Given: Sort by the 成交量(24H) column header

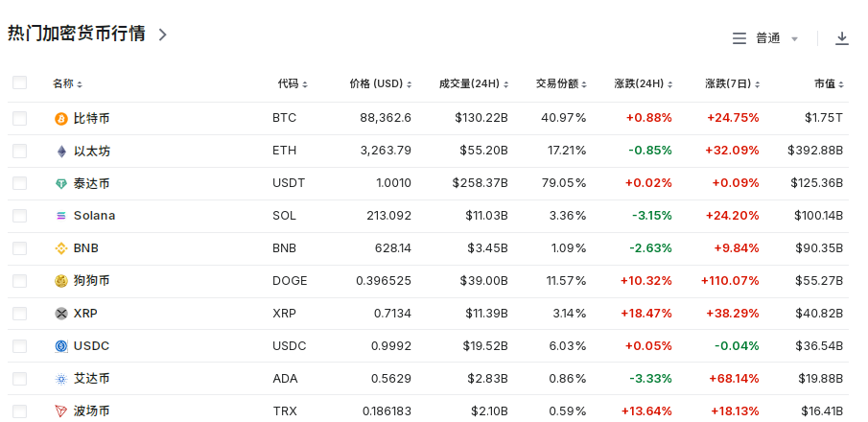Looking at the screenshot, I should [x=473, y=84].
